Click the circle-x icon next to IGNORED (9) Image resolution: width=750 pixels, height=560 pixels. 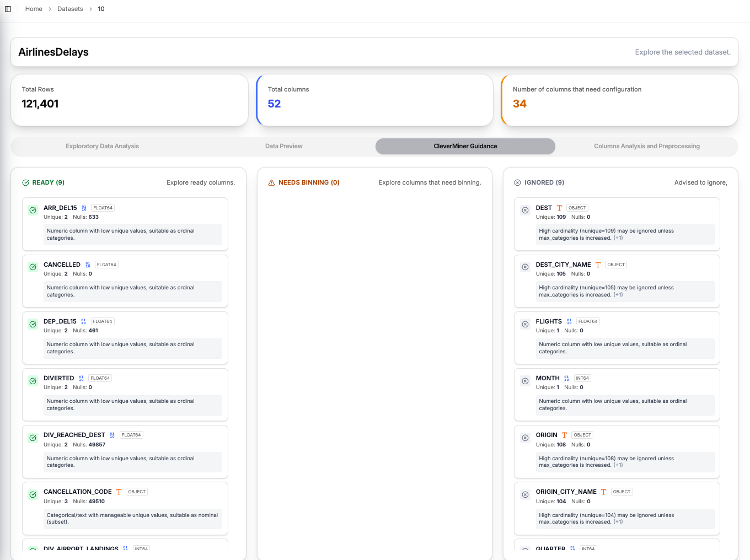pyautogui.click(x=517, y=182)
